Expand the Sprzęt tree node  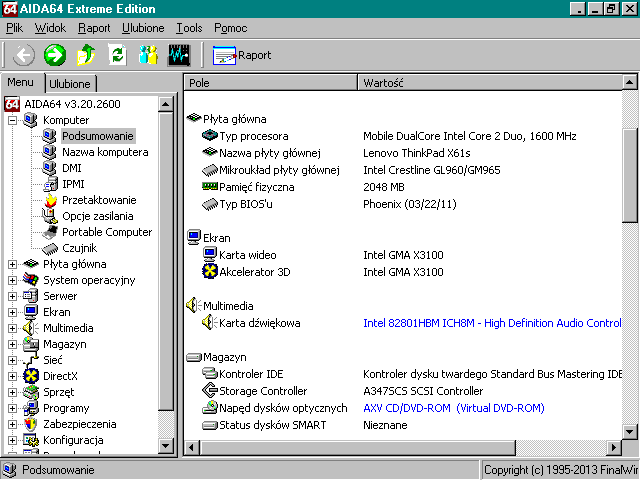click(13, 392)
